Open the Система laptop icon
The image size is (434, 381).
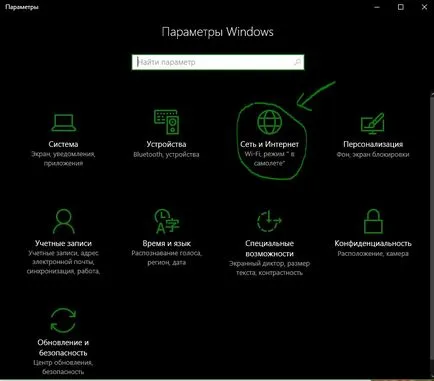pyautogui.click(x=63, y=123)
